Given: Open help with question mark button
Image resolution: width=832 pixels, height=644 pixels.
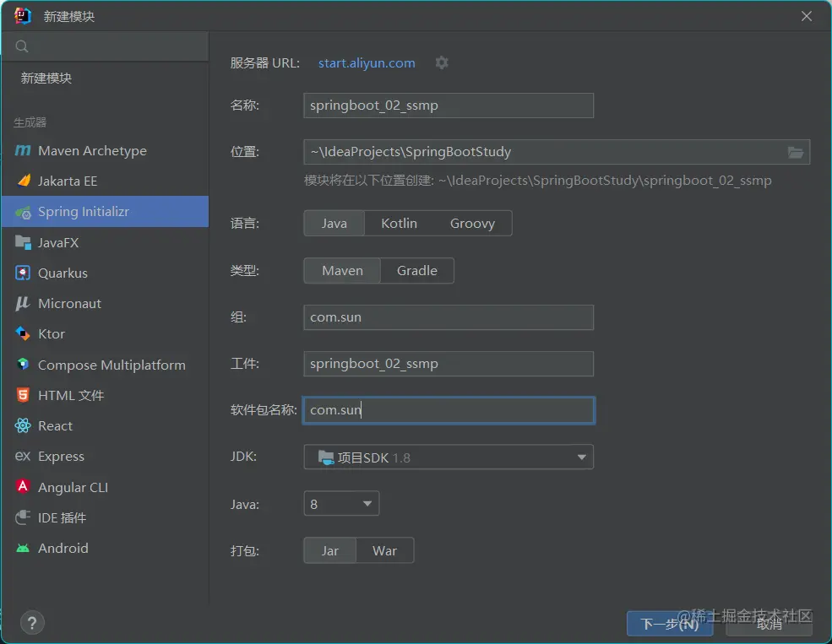Looking at the screenshot, I should (x=32, y=623).
